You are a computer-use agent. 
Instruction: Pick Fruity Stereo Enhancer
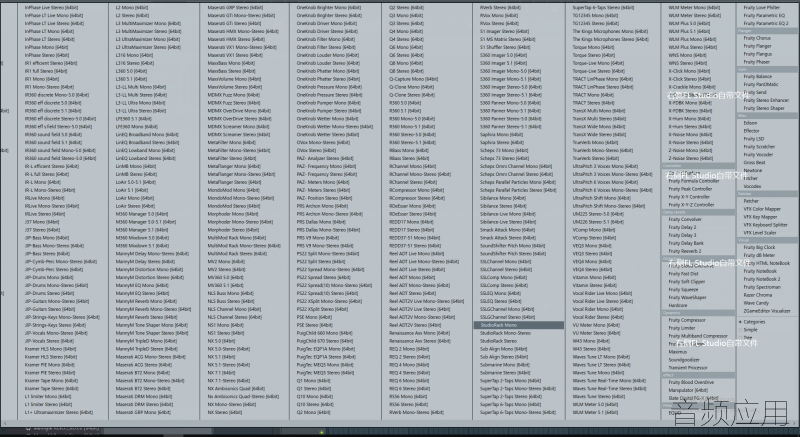point(766,100)
